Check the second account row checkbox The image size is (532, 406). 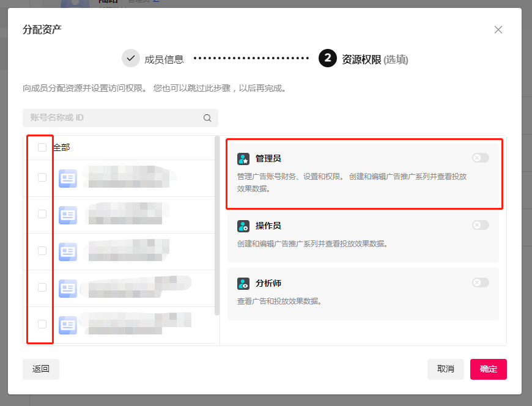point(42,214)
